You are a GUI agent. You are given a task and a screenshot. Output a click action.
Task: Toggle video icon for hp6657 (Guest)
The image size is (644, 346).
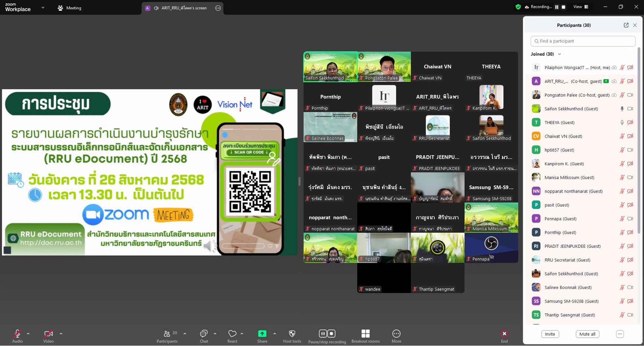point(630,150)
